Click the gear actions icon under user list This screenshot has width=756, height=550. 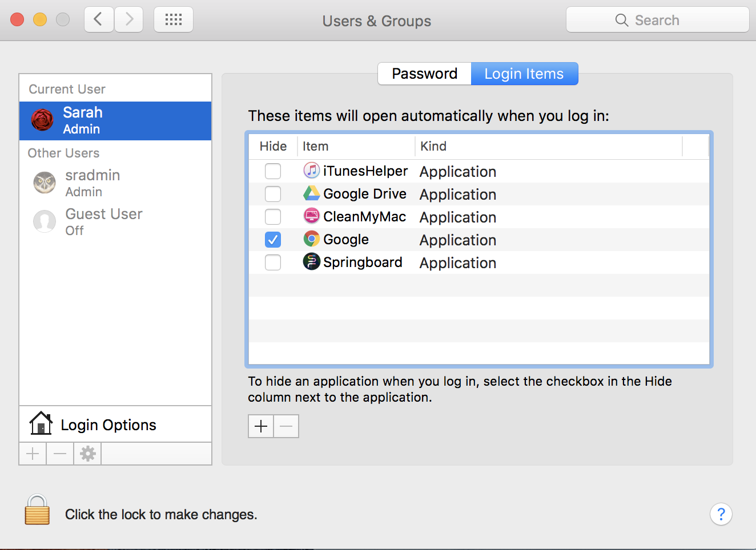coord(87,454)
